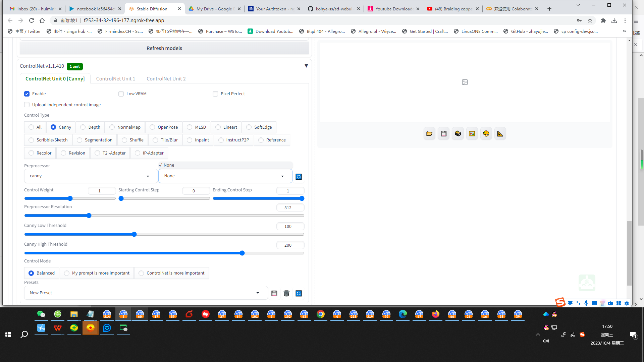Click the palette send-to-inpaint icon
This screenshot has width=644, height=362.
tap(486, 133)
